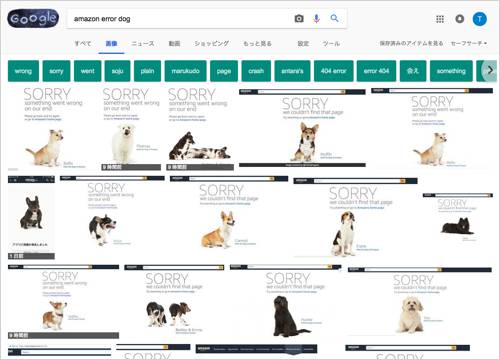Screen dimensions: 500x360
Task: Click the blue magnifier search icon
Action: pos(334,18)
